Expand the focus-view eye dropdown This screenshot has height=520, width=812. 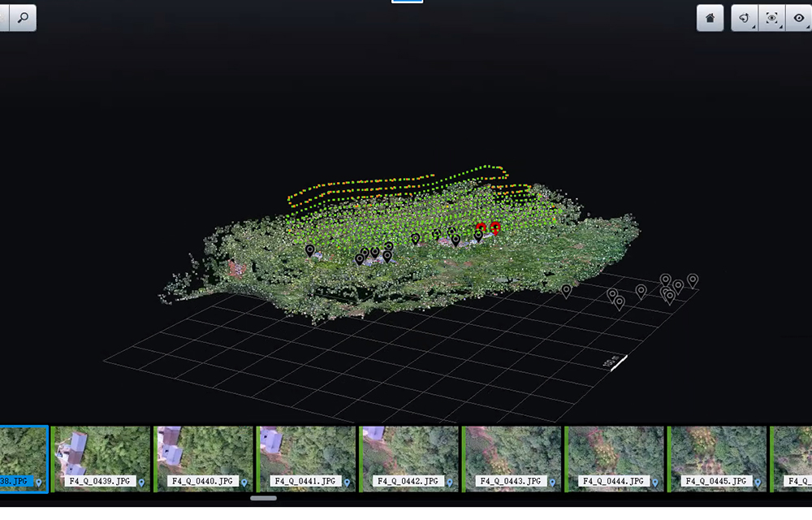[771, 18]
